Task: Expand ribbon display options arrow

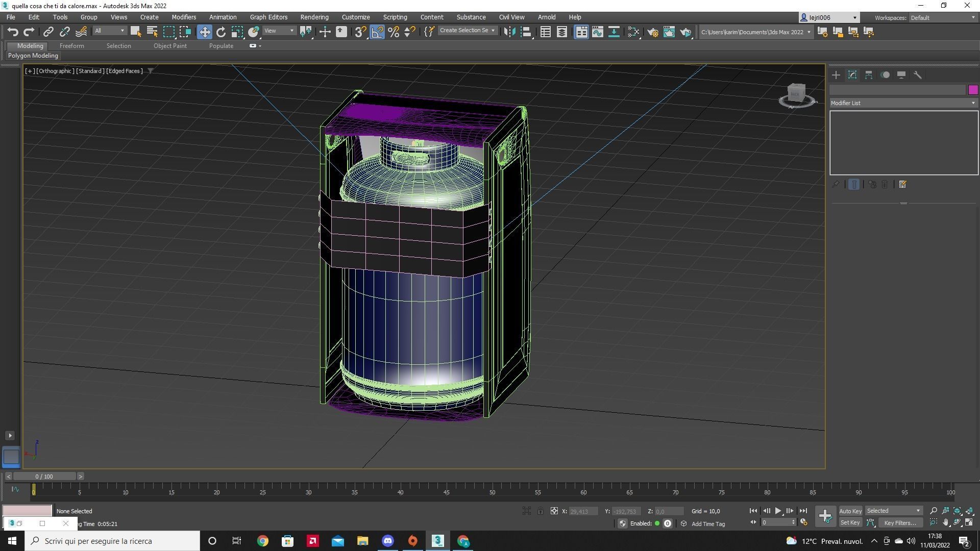Action: tap(260, 46)
